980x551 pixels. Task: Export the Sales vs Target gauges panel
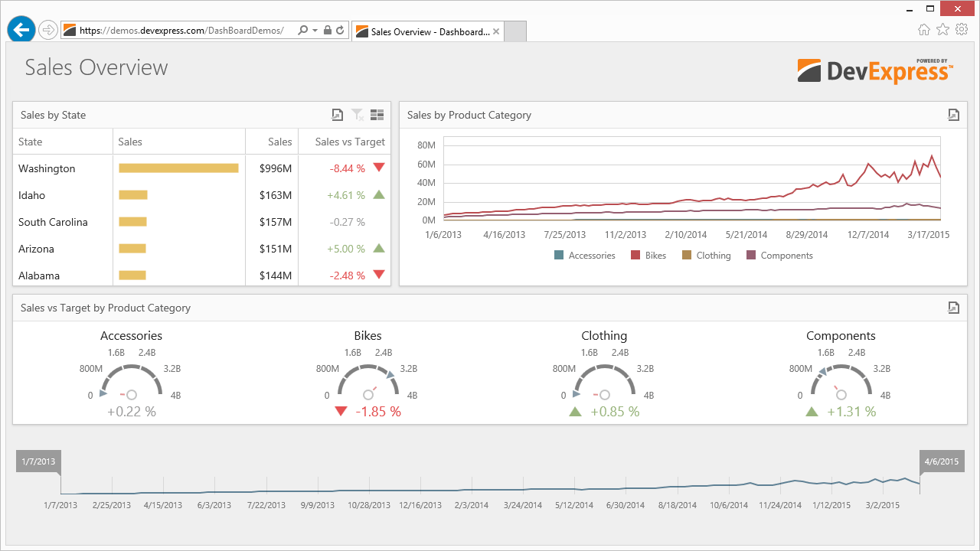[953, 308]
